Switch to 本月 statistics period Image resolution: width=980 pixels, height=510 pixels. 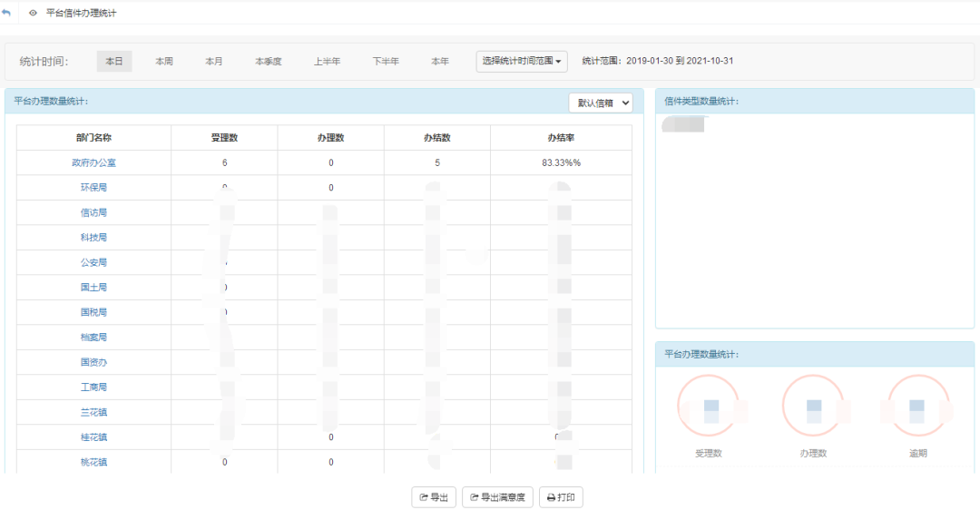point(214,62)
